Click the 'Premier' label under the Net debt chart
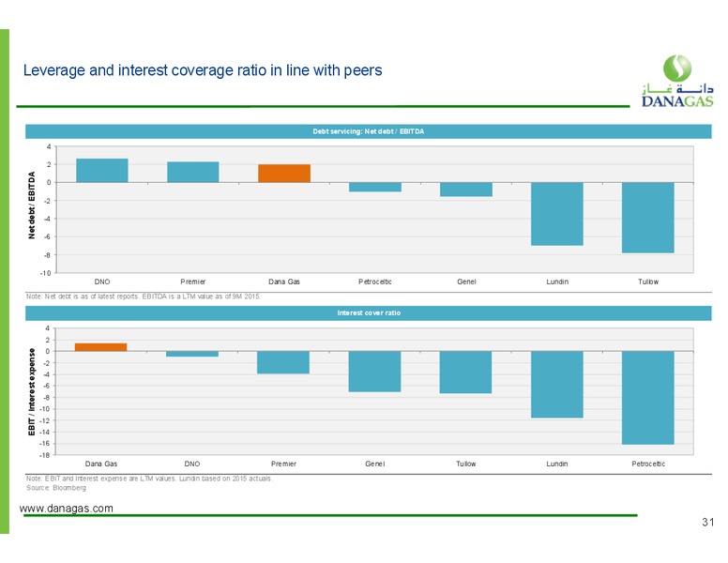 point(193,281)
